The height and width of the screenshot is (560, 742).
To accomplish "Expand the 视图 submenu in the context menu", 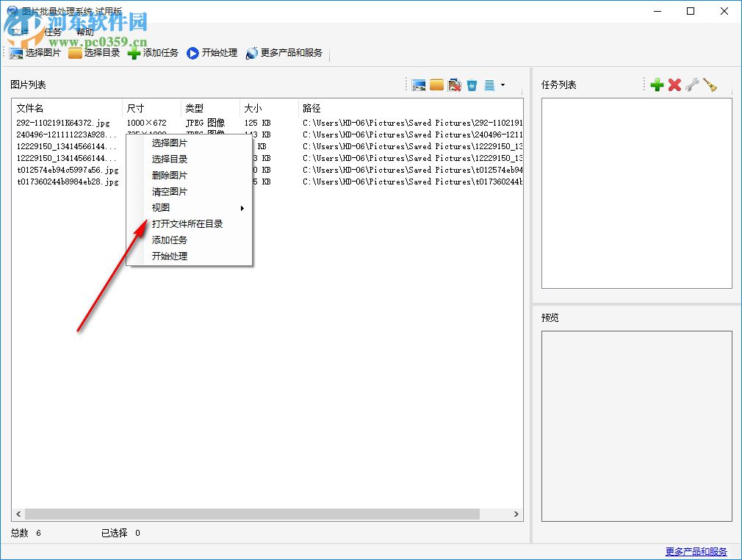I will [160, 207].
